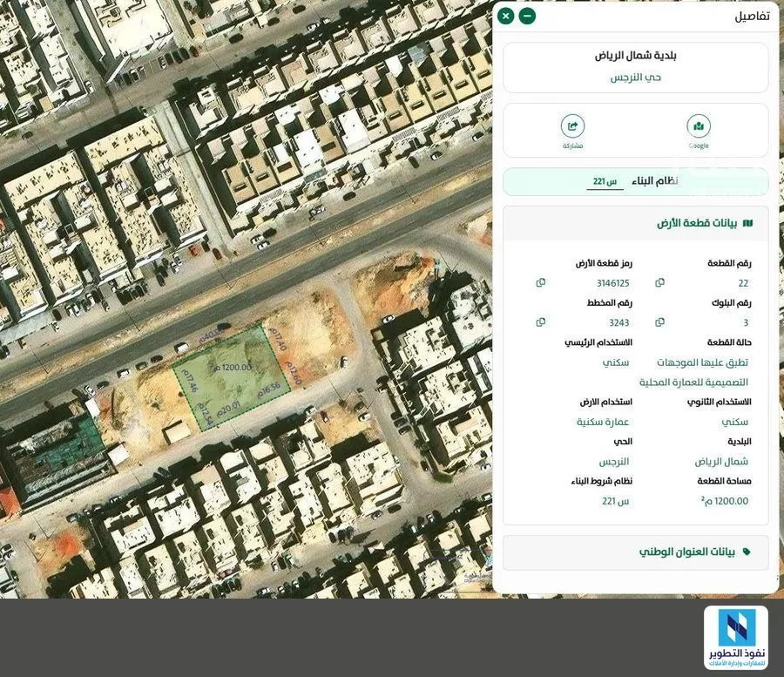
Task: Copy block number 3 via copy icon
Action: (x=659, y=322)
